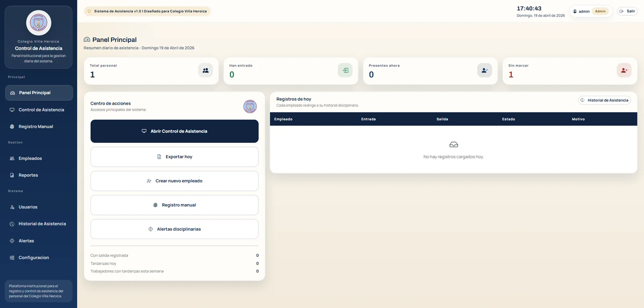This screenshot has height=308, width=644.
Task: Click Crear nuevo empleado button
Action: point(174,181)
